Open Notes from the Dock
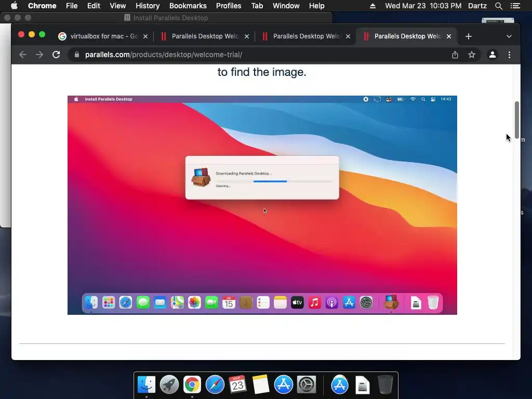The width and height of the screenshot is (532, 399). [x=261, y=385]
